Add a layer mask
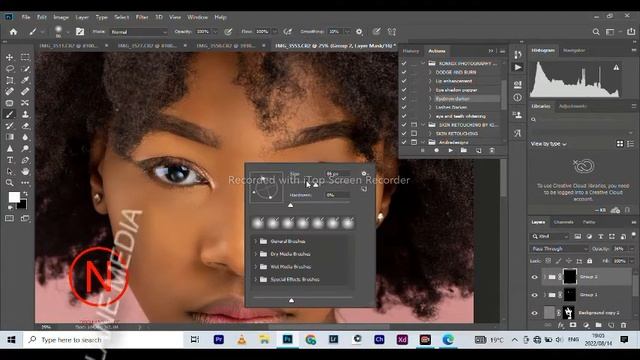640x360 pixels. pos(573,325)
